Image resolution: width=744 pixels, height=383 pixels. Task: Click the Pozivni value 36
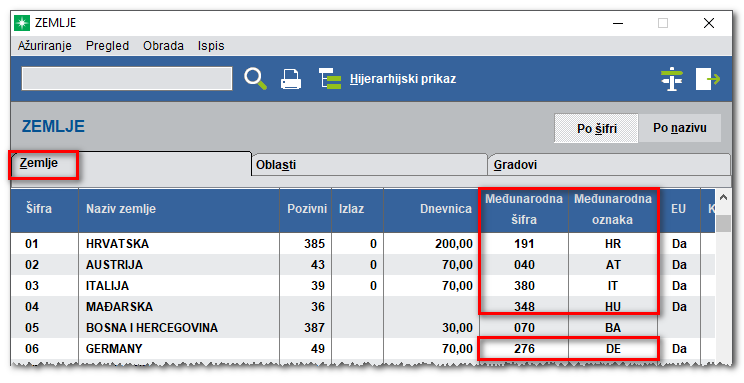click(x=318, y=307)
